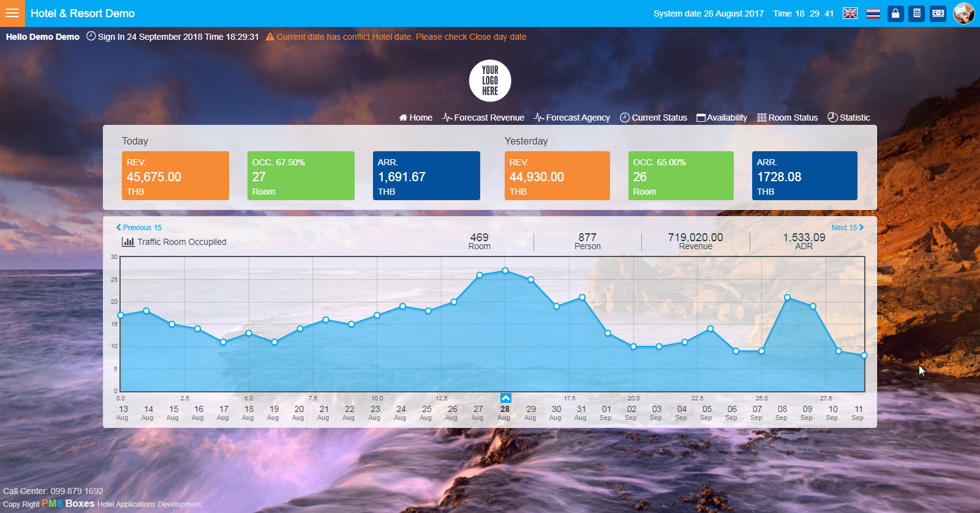This screenshot has height=513, width=980.
Task: Click yesterday's green OCC. 65.00% tile
Action: click(680, 176)
